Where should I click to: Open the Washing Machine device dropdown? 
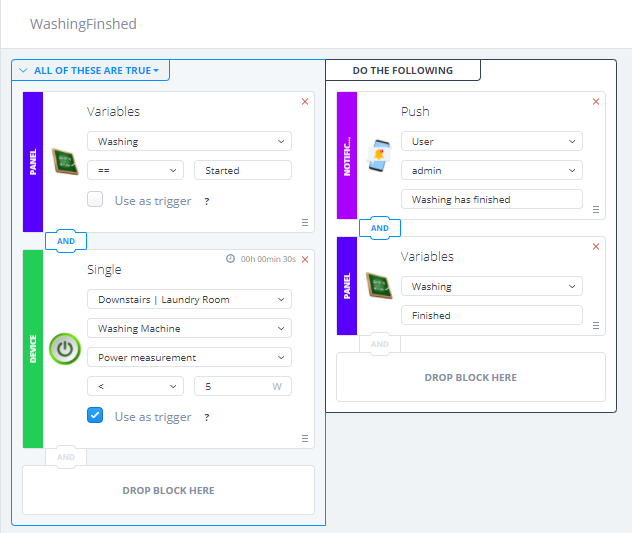(189, 329)
